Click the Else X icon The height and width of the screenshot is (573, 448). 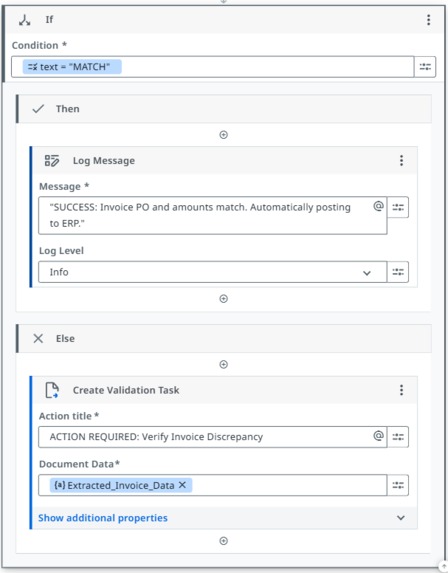pos(38,338)
